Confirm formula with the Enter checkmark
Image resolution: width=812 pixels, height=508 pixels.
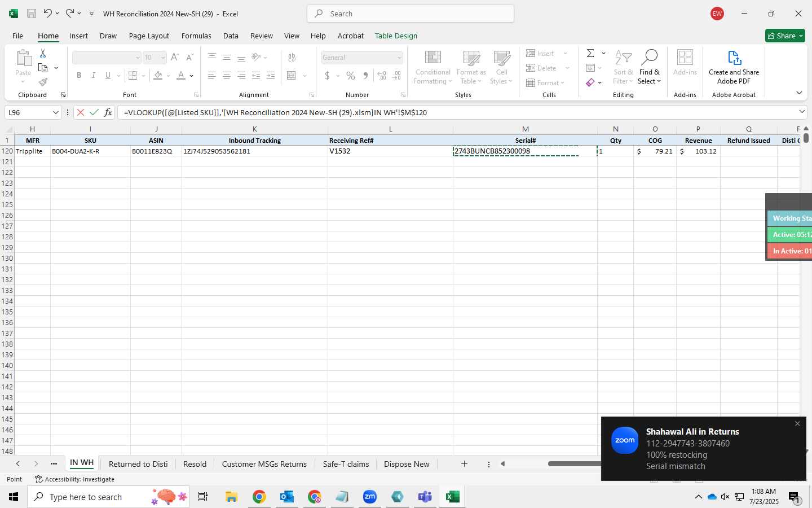point(94,112)
